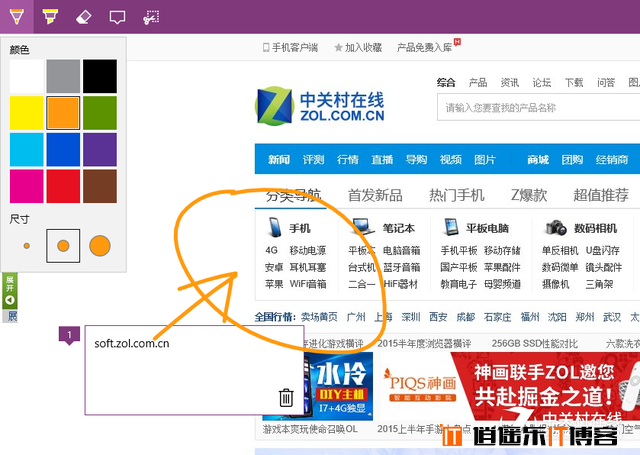Switch to the 首发新品 tab
The height and width of the screenshot is (455, 640).
click(375, 195)
